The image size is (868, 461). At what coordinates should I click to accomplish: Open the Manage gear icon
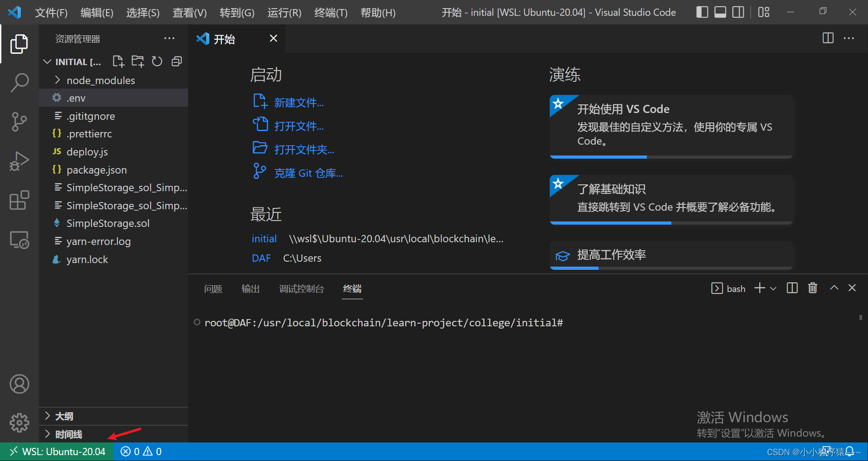tap(19, 423)
